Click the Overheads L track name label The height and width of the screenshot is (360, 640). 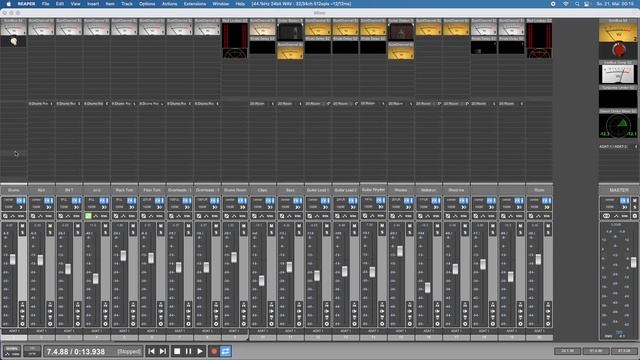click(180, 190)
